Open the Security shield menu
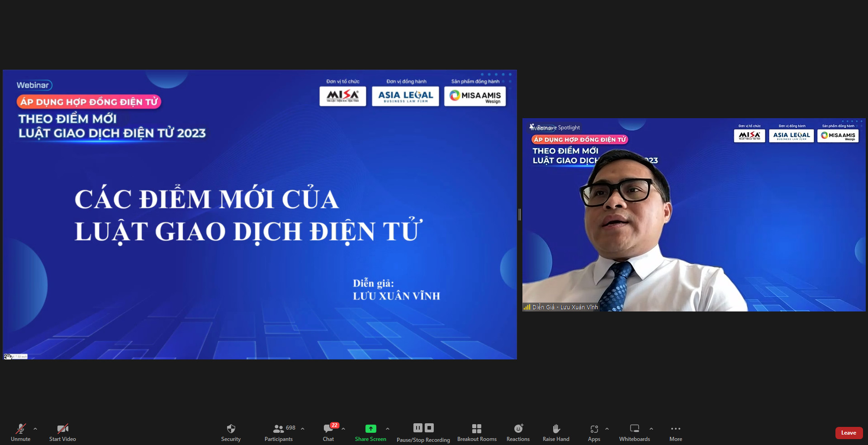Viewport: 868px width, 445px height. [x=231, y=432]
